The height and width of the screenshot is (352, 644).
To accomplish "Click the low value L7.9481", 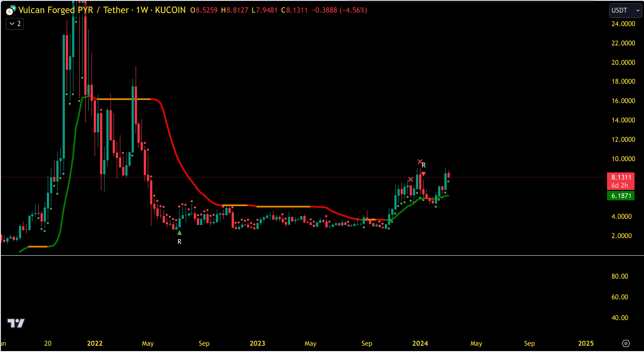I will [x=265, y=10].
